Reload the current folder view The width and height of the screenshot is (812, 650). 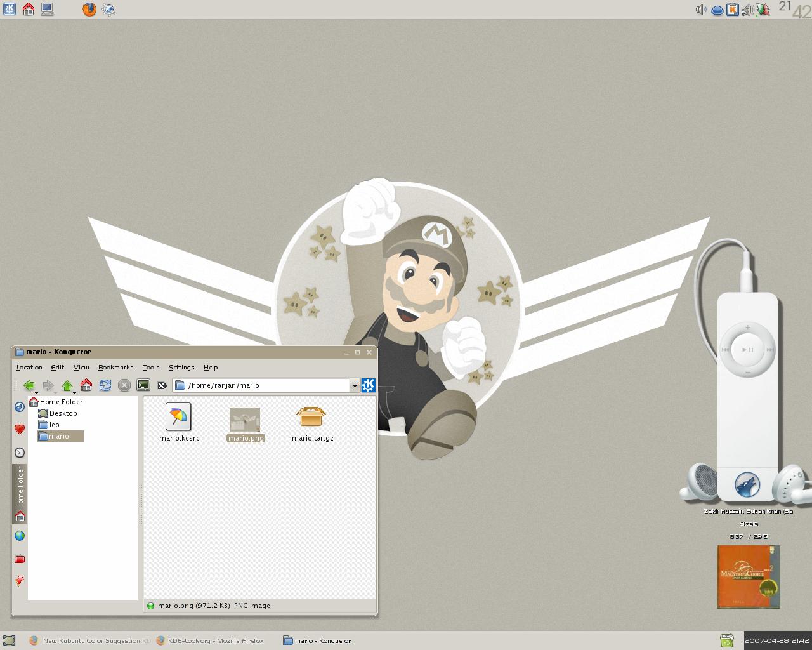point(105,385)
